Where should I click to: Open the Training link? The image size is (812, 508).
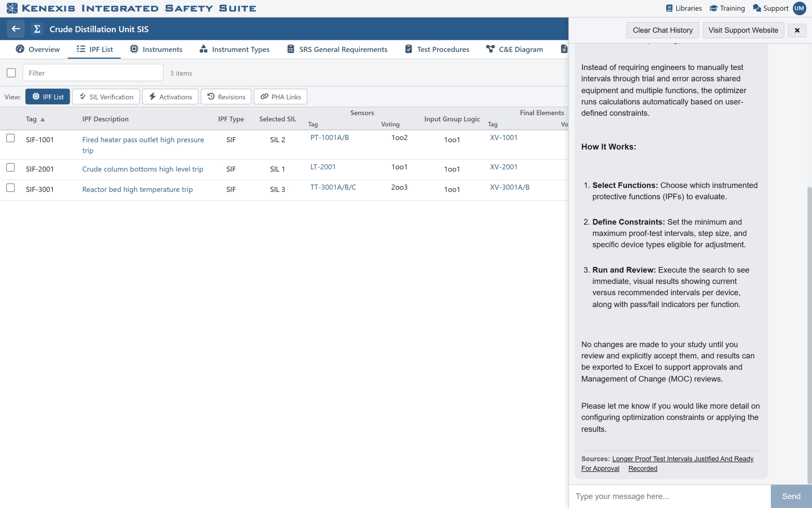click(727, 8)
